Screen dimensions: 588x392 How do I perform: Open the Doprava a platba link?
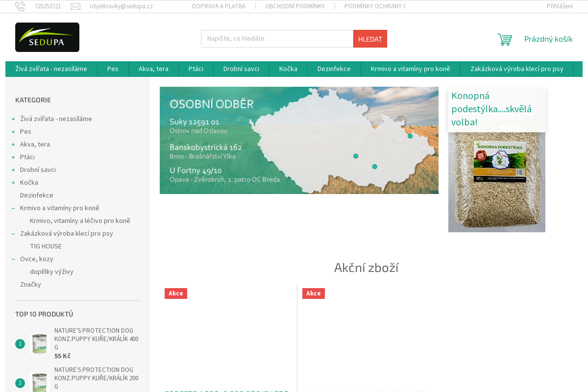[219, 6]
